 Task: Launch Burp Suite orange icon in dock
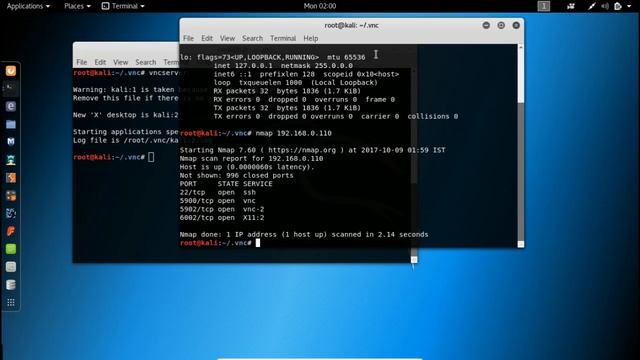[11, 178]
